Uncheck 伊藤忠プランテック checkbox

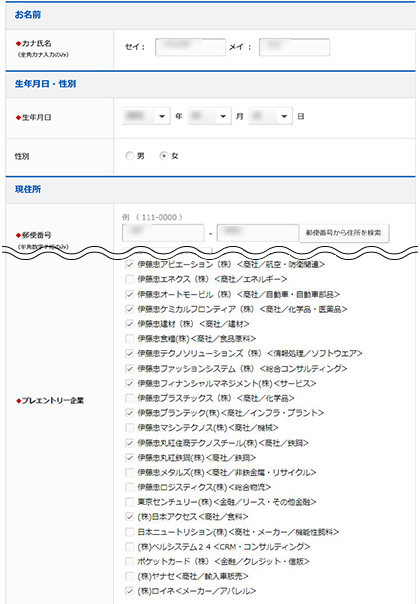(130, 413)
